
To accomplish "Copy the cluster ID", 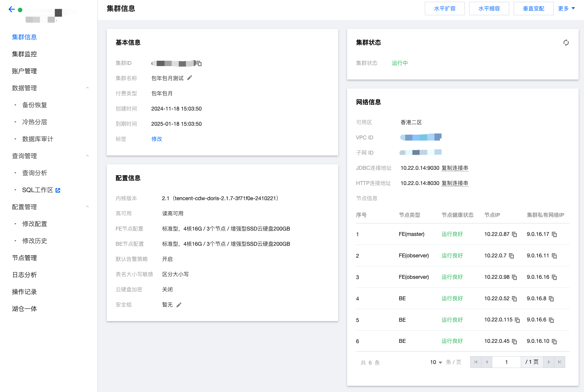I will [199, 63].
